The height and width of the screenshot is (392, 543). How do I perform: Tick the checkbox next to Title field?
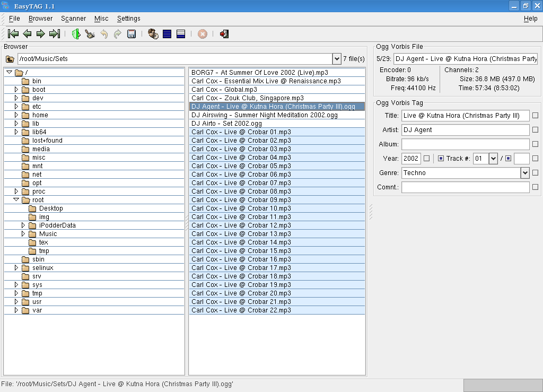tap(535, 115)
